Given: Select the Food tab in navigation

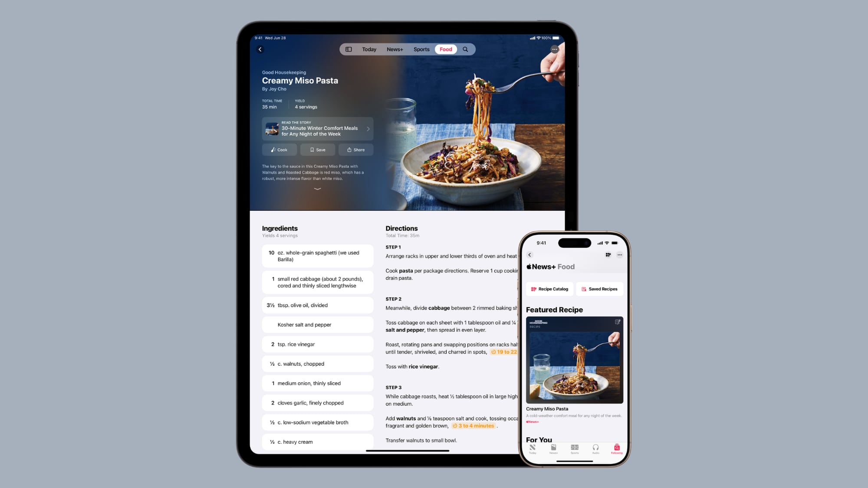Looking at the screenshot, I should coord(445,49).
